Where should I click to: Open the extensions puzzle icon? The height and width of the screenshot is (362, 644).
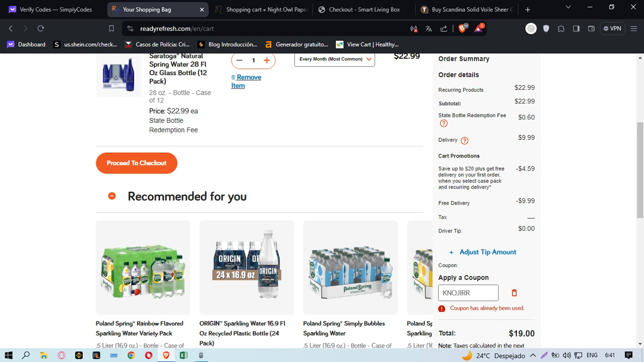561,29
